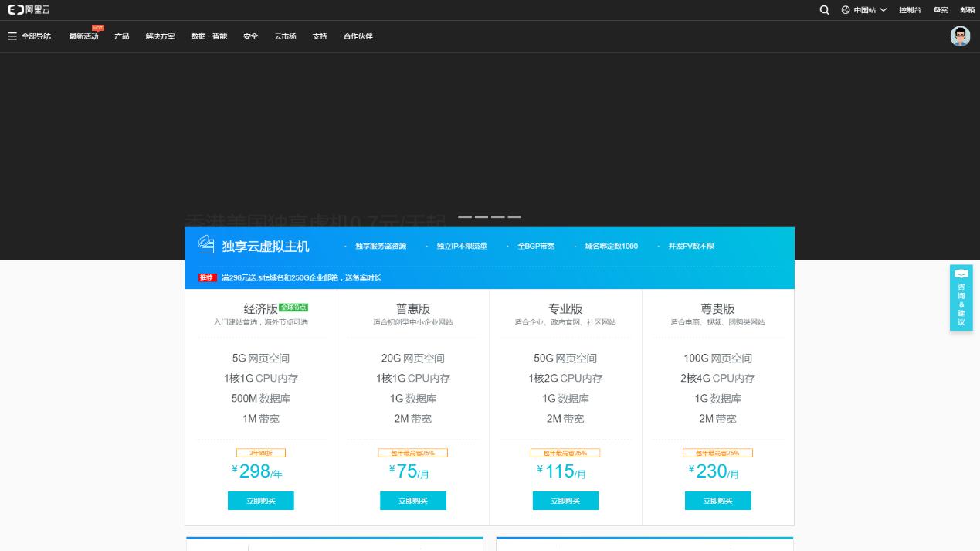Open the 解决方案 navigation menu

159,36
